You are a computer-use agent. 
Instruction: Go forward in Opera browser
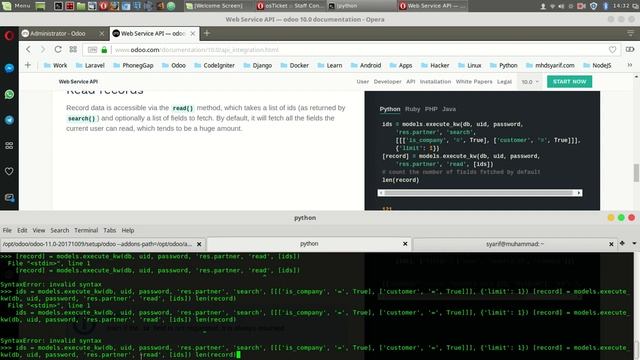coord(43,49)
